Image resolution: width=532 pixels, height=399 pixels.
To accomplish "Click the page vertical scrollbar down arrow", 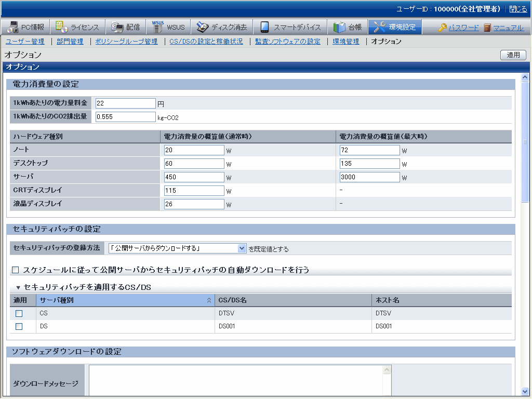I will pyautogui.click(x=525, y=391).
